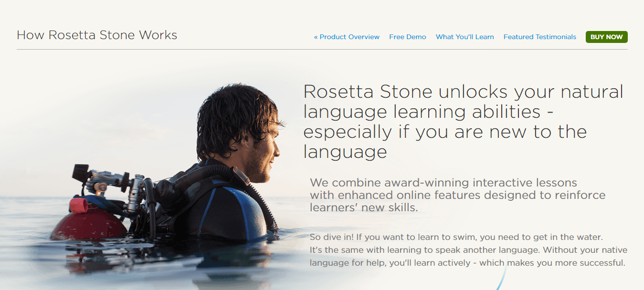
Task: Click the blue decorative curve at bottom
Action: point(500,279)
